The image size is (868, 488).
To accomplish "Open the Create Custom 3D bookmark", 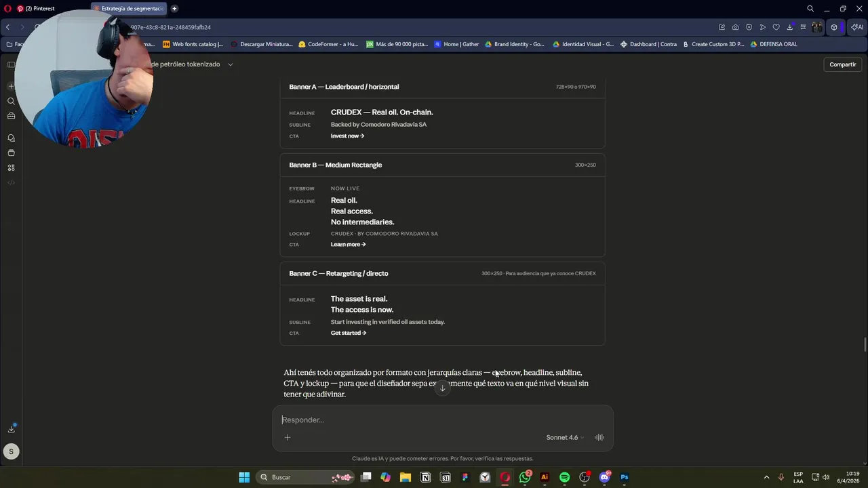I will point(713,44).
